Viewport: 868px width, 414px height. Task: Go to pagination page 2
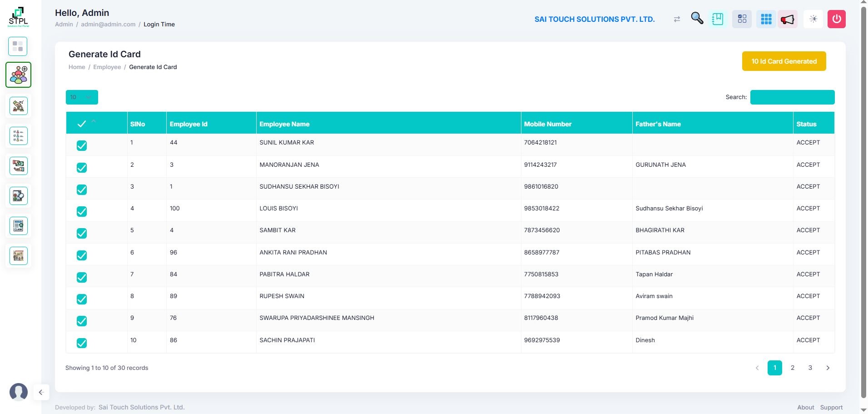click(793, 368)
